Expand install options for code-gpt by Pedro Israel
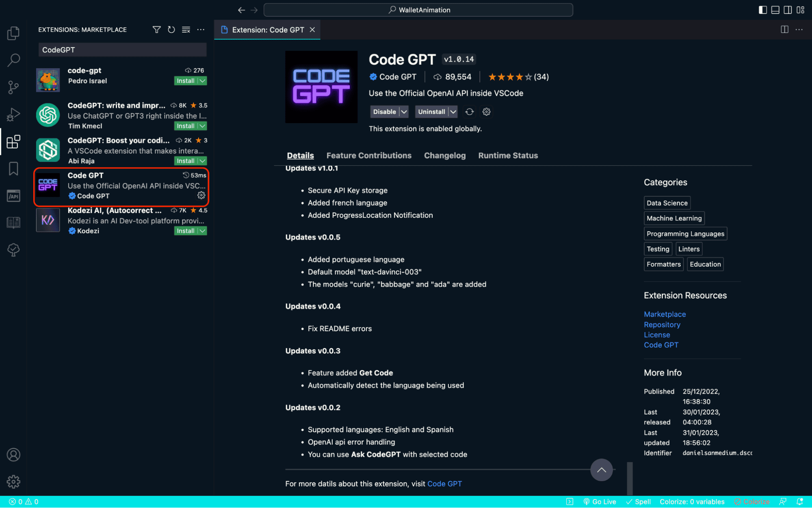 pyautogui.click(x=202, y=81)
